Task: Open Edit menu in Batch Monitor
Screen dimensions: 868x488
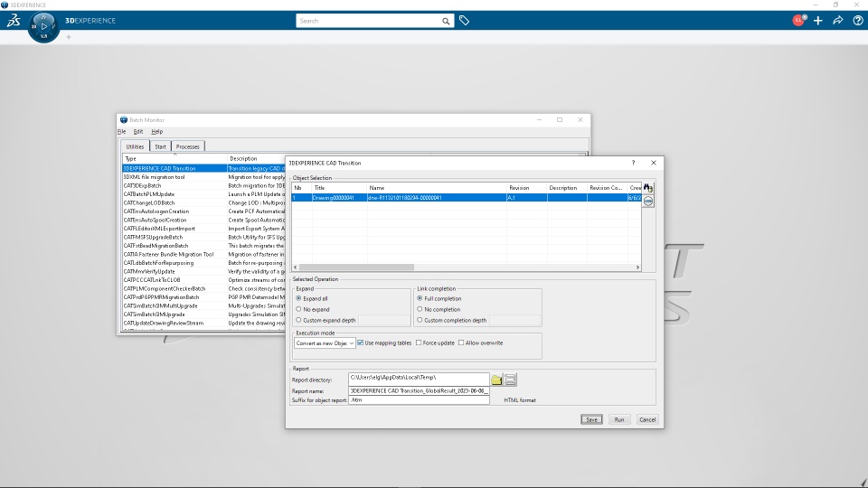Action: pos(137,132)
